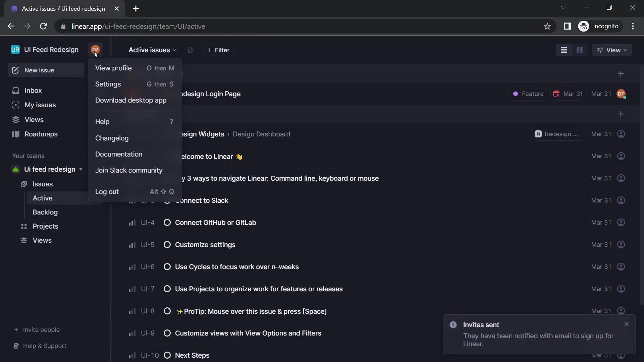Image resolution: width=644 pixels, height=362 pixels.
Task: Toggle the favorite star for Active Issues
Action: (x=190, y=50)
